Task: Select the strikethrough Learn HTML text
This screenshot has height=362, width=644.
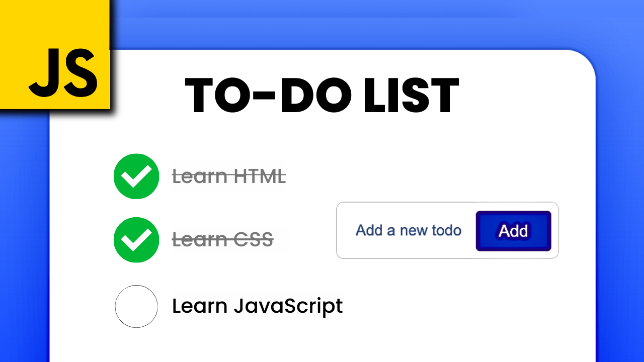Action: [x=229, y=176]
